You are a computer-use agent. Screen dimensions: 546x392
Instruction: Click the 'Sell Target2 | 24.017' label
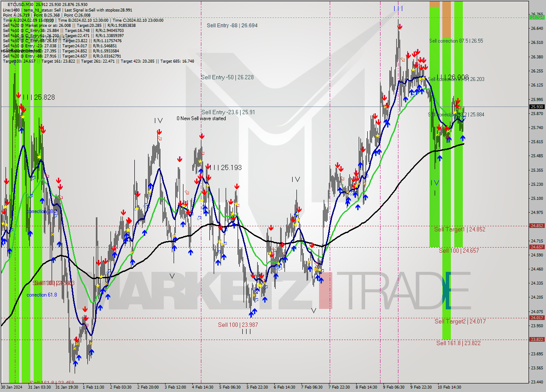coord(460,321)
